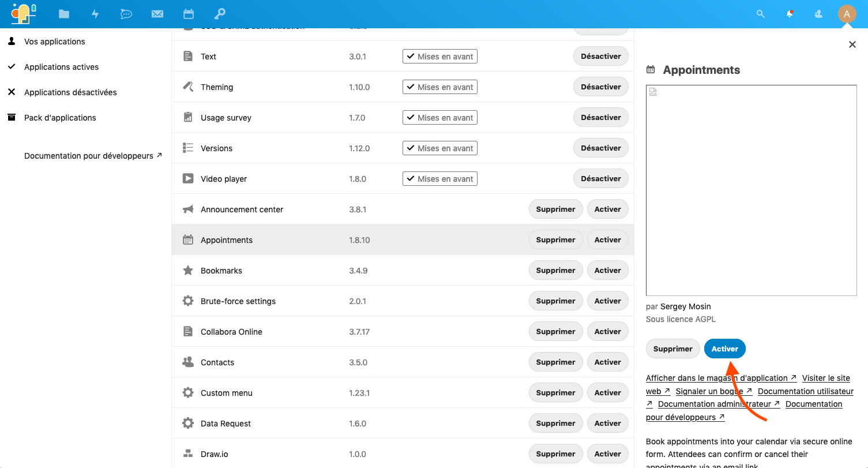Viewport: 868px width, 468px height.
Task: Click the Appointments screenshot preview area
Action: [751, 190]
